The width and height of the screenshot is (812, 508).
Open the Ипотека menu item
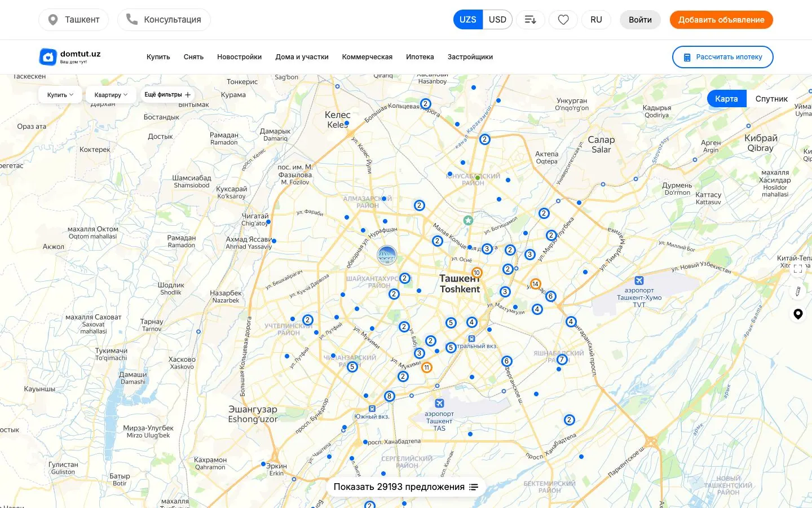coord(420,57)
